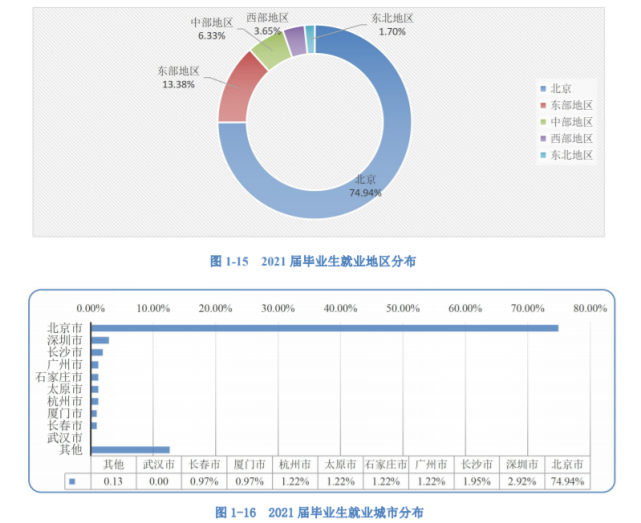Click the blue series marker in data table

click(72, 481)
